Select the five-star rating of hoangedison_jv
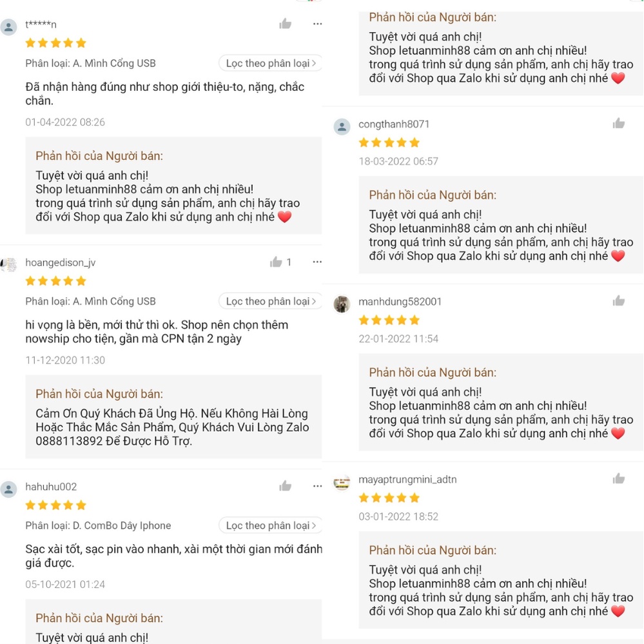 pos(56,281)
